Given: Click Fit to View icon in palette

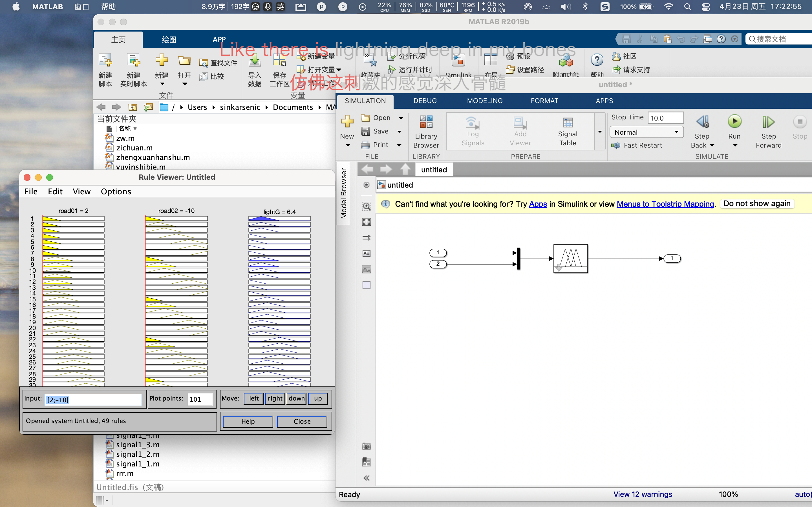Looking at the screenshot, I should 367,222.
